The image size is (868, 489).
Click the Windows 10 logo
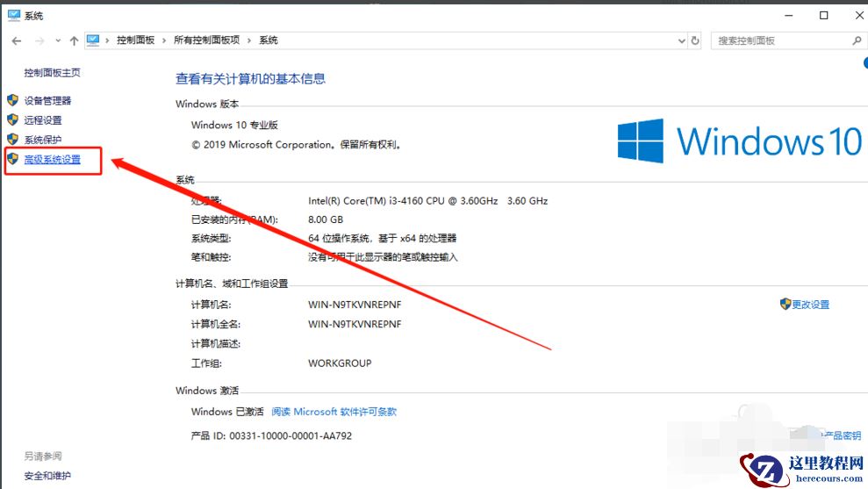(x=740, y=141)
